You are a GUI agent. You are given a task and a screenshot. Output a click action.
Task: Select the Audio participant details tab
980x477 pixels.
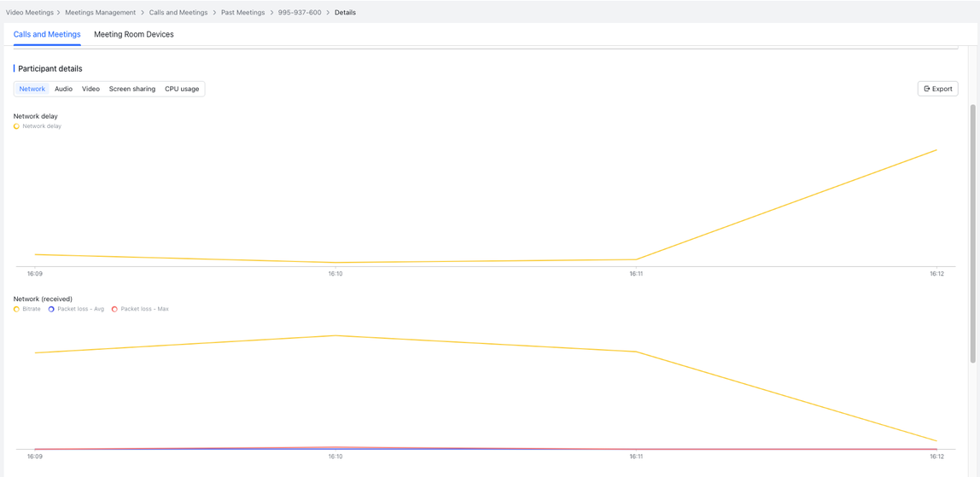pyautogui.click(x=63, y=90)
